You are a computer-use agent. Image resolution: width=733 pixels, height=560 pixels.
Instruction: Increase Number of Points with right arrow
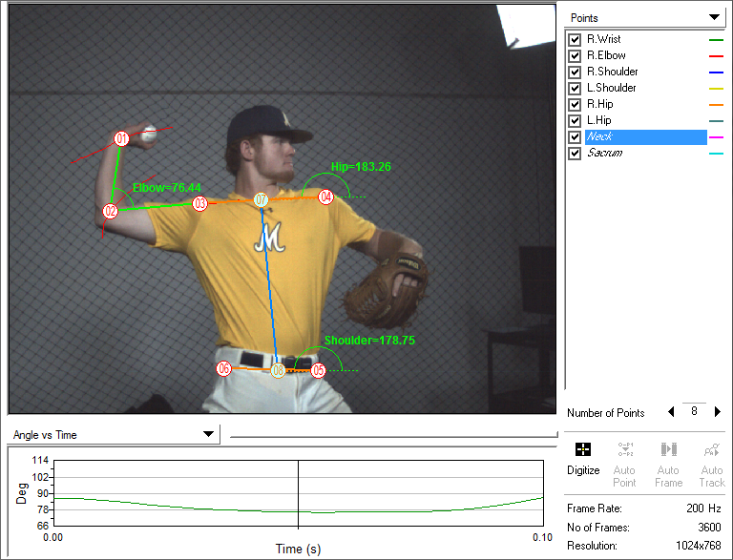pyautogui.click(x=717, y=412)
